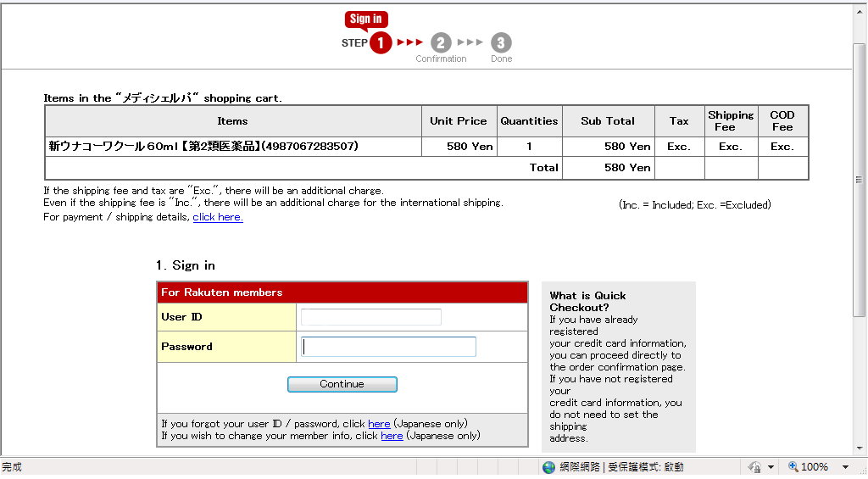Open 'click here' payment/shipping details link
868x479 pixels.
[218, 217]
